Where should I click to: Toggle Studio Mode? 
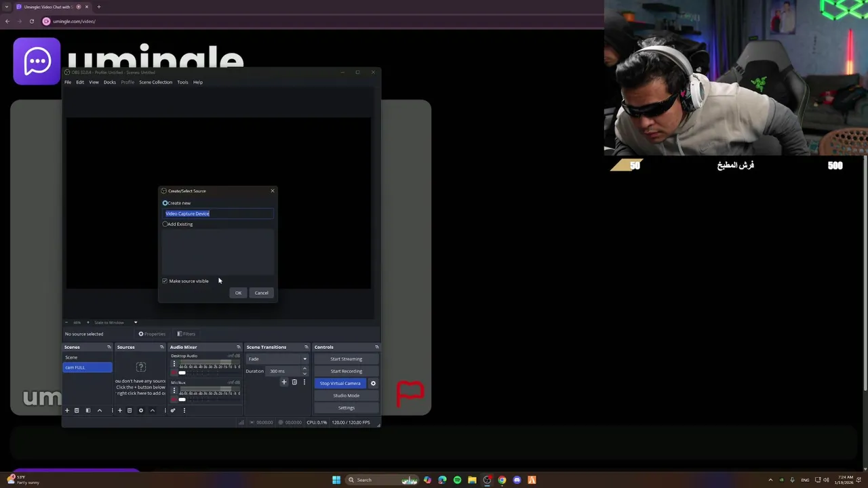click(347, 396)
